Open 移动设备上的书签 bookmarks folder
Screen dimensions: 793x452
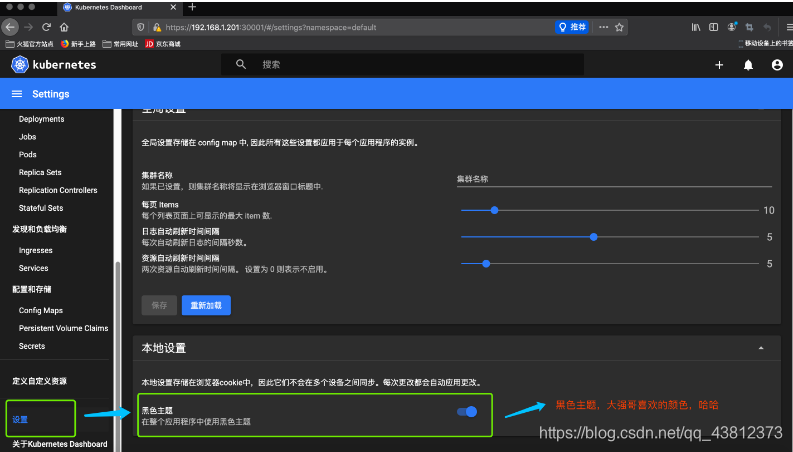pos(766,44)
